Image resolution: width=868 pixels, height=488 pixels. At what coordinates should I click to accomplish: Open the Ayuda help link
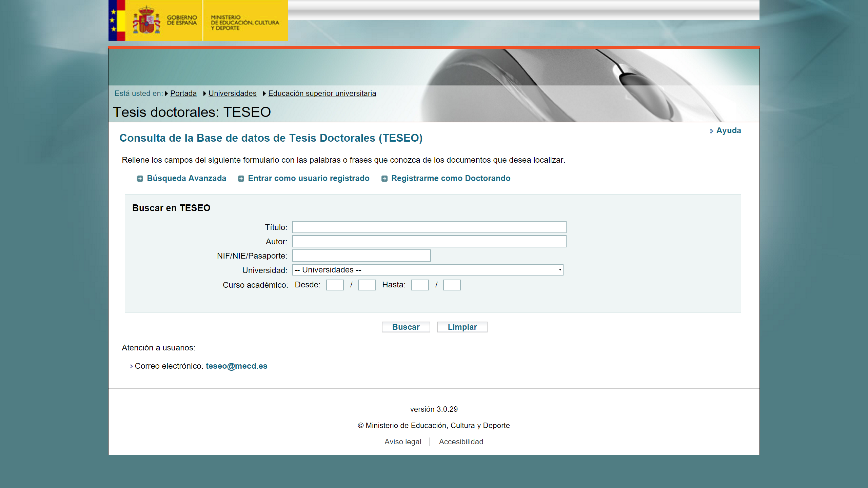click(x=728, y=130)
